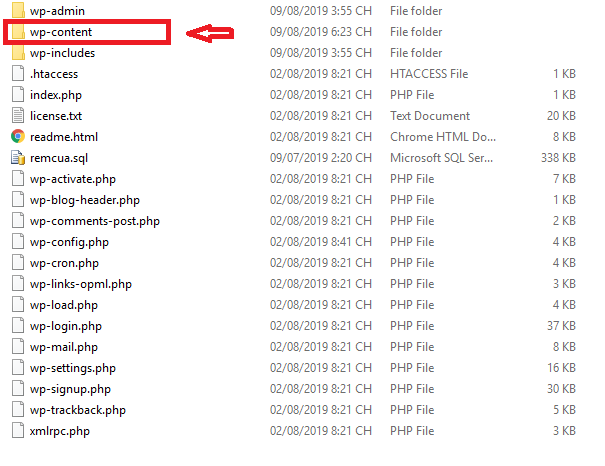
Task: Click the wp-admin folder icon
Action: pos(18,10)
